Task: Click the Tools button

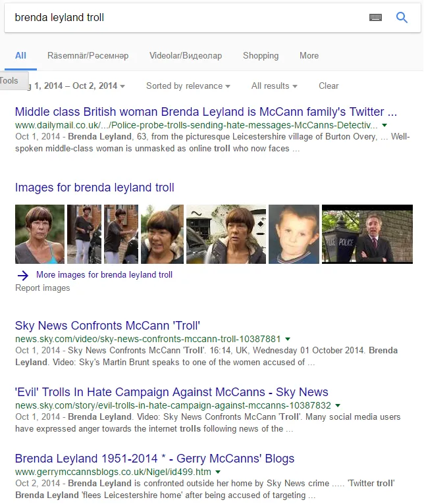Action: [x=13, y=81]
